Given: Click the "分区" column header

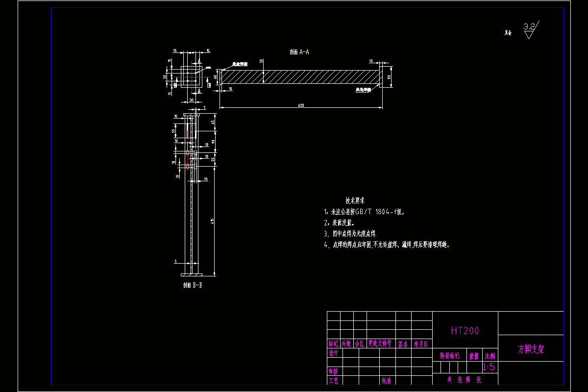Looking at the screenshot, I should pyautogui.click(x=360, y=344).
